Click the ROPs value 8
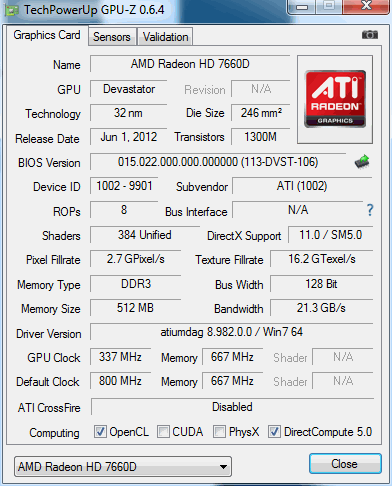392x486 pixels. [124, 210]
